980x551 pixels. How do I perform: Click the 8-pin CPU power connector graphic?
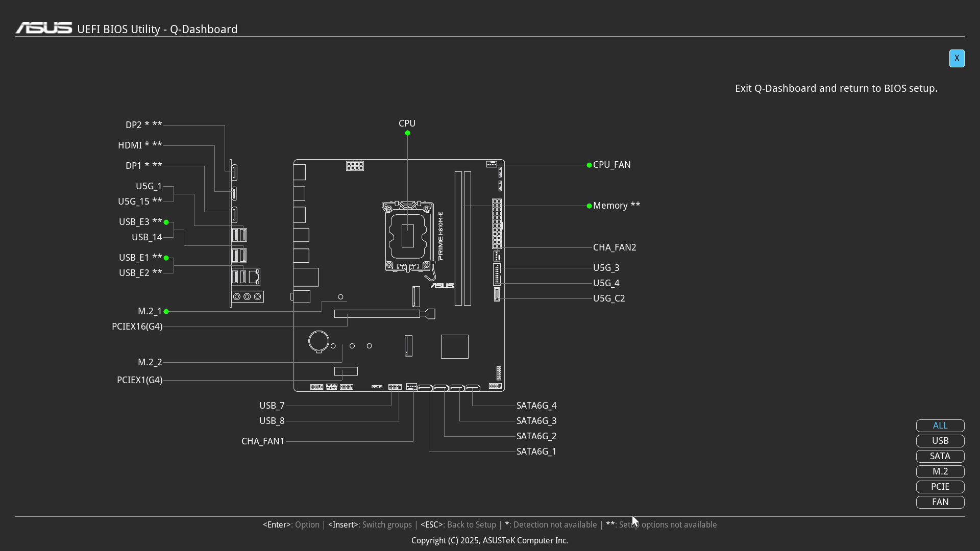(355, 166)
